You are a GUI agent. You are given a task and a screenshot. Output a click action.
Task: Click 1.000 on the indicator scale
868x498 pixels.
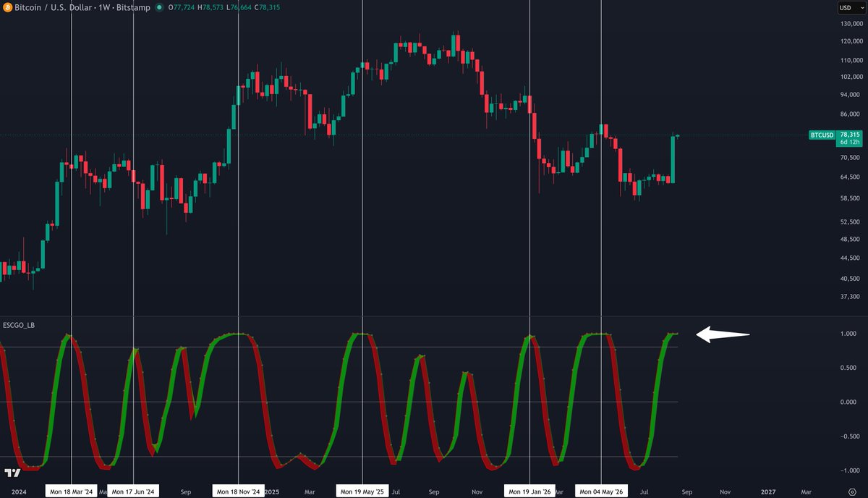coord(850,334)
